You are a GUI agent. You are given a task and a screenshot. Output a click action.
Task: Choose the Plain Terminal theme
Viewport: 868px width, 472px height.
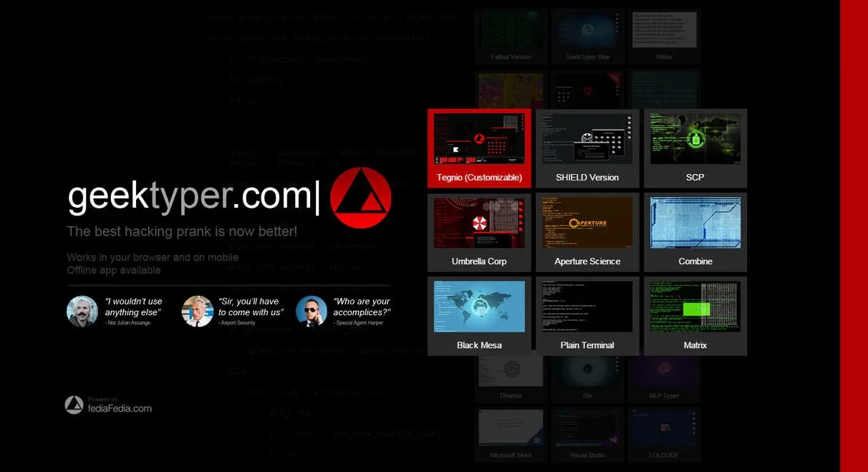tap(587, 316)
